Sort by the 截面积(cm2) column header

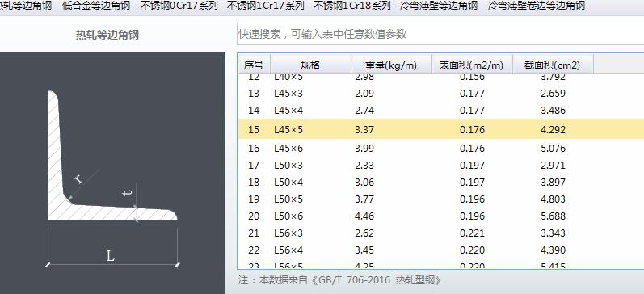pos(553,65)
